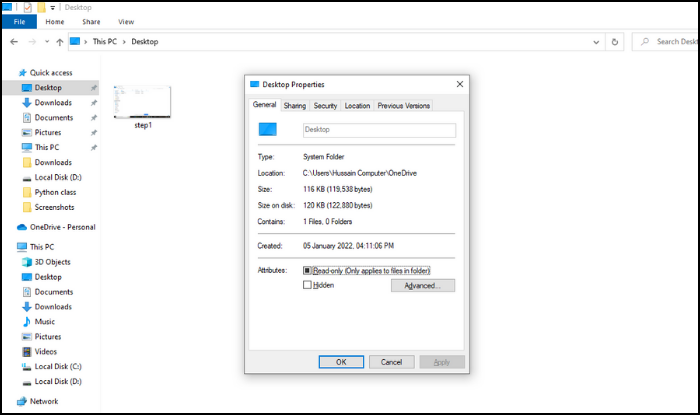The image size is (700, 415).
Task: Click the Forward navigation arrow
Action: [x=32, y=42]
